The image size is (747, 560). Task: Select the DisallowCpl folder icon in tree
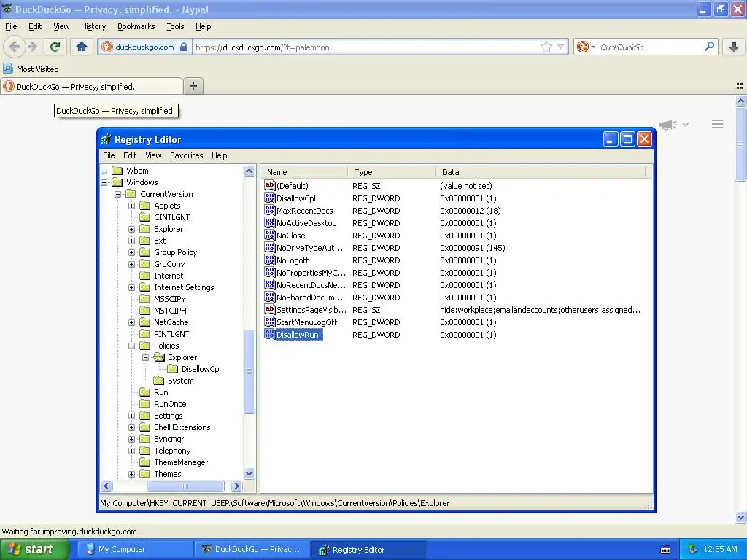(x=172, y=369)
